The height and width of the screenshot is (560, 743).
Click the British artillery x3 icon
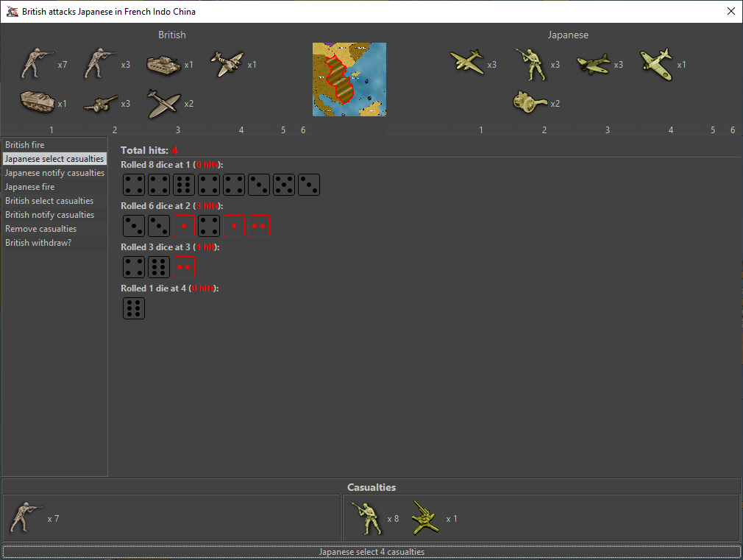click(x=101, y=104)
